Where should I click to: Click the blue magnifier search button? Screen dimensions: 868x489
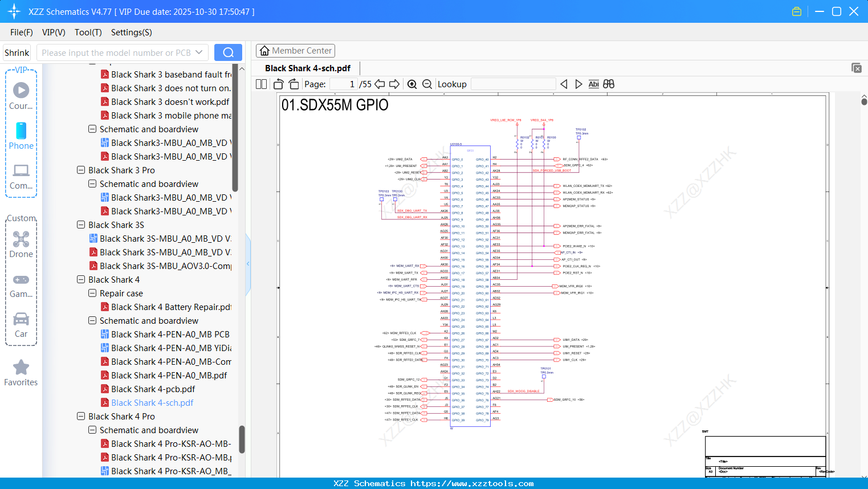pyautogui.click(x=228, y=52)
